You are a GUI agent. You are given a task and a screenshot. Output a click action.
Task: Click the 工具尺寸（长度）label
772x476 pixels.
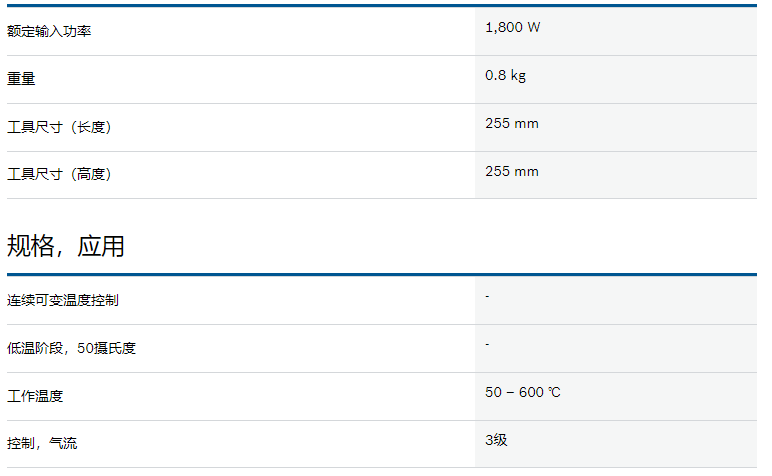(59, 127)
